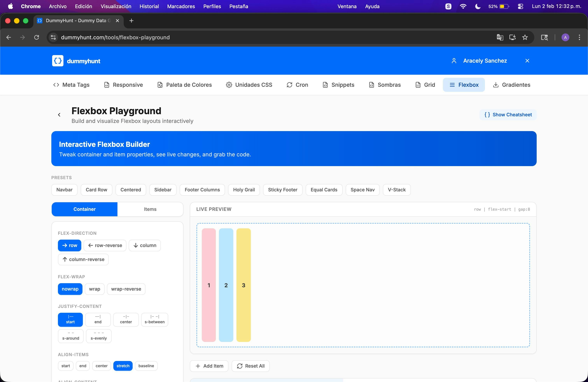The image size is (588, 382).
Task: Click the back arrow beside Flexbox Playground
Action: 59,115
